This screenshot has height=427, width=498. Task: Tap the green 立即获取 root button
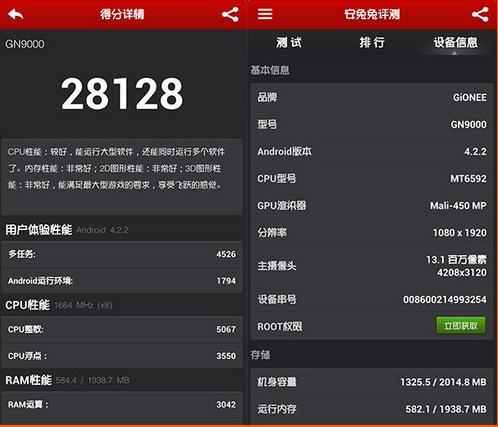pos(461,326)
